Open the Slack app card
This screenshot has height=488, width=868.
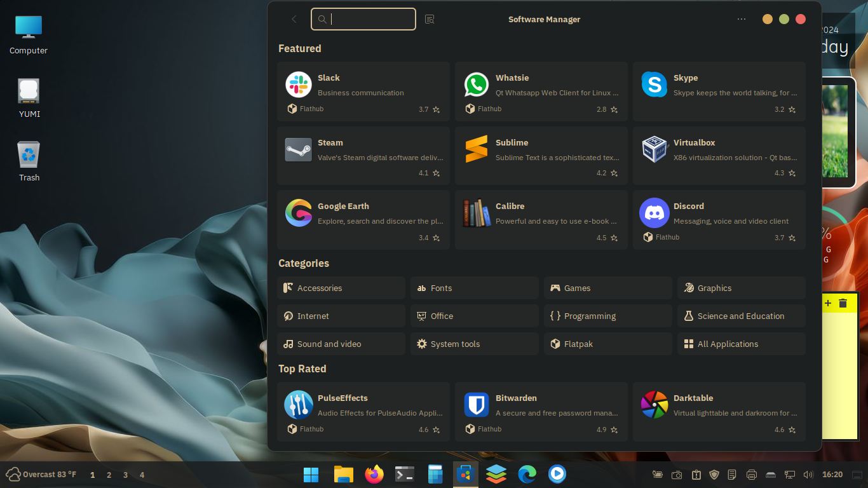363,91
